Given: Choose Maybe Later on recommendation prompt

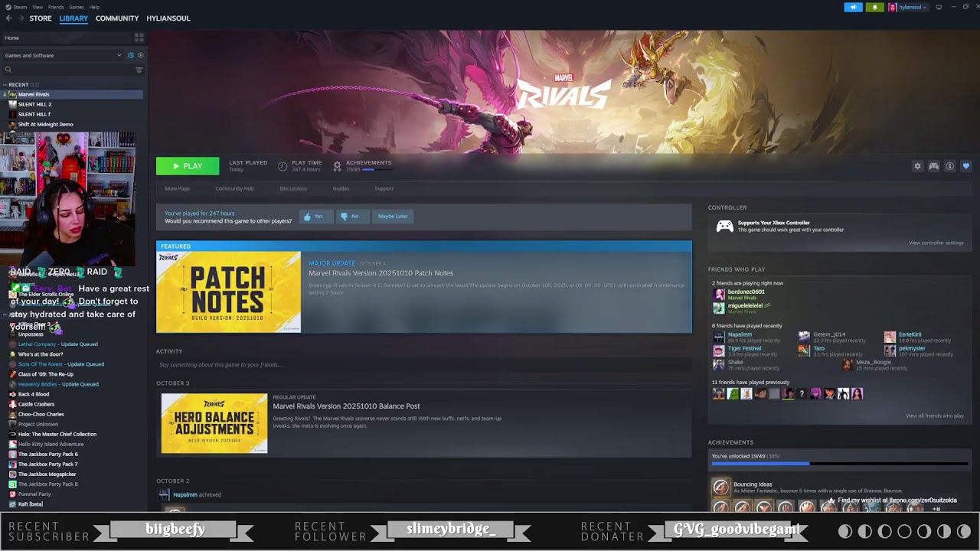Looking at the screenshot, I should [393, 217].
